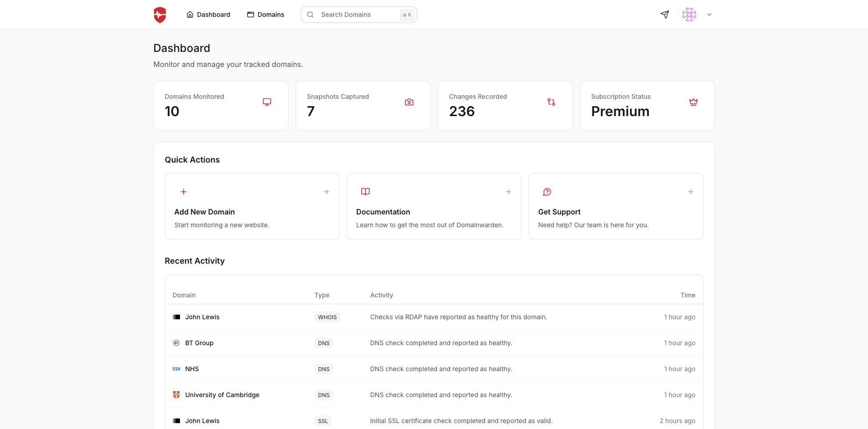
Task: Click the camera icon on Snapshots Captured card
Action: pos(409,102)
